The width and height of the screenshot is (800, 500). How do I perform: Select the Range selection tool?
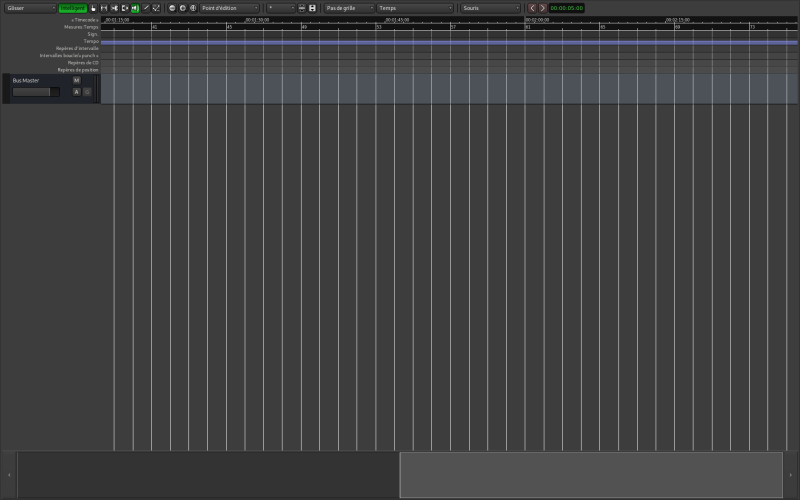[104, 8]
